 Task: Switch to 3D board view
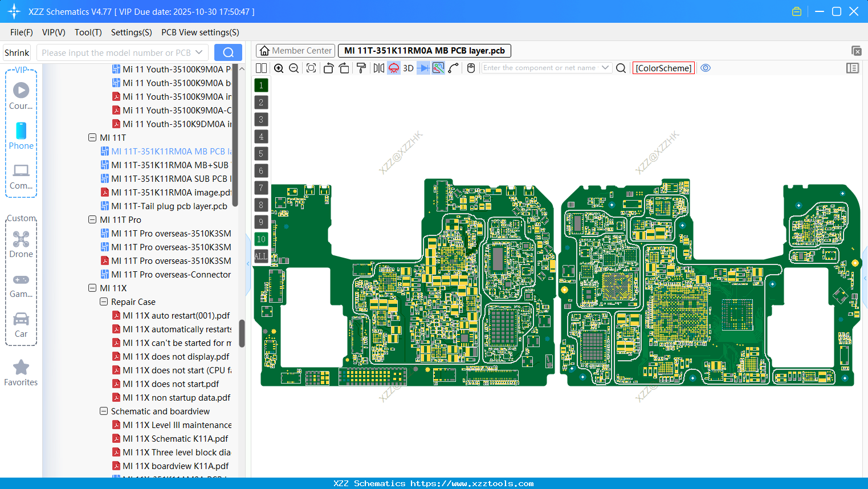tap(408, 68)
